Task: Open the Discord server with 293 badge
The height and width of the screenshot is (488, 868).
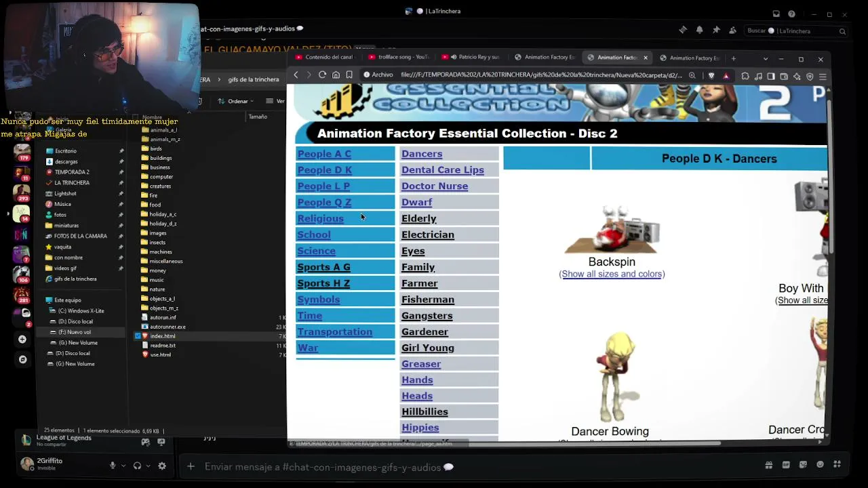Action: click(22, 192)
